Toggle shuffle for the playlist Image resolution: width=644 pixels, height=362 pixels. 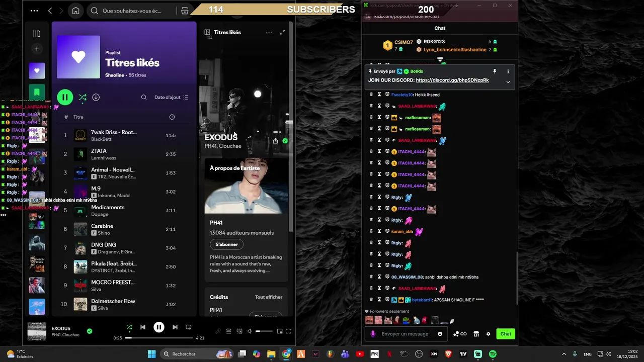pos(83,97)
